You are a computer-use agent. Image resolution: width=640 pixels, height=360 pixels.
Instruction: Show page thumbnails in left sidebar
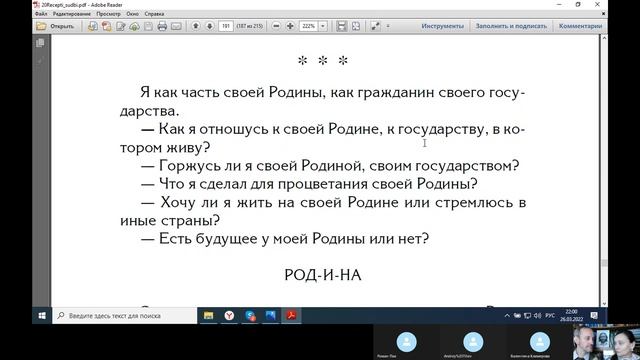pyautogui.click(x=40, y=43)
